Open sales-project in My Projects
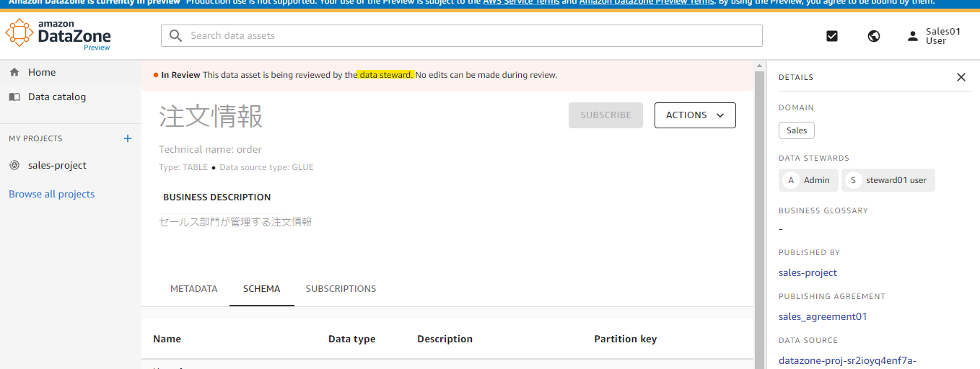 click(57, 165)
